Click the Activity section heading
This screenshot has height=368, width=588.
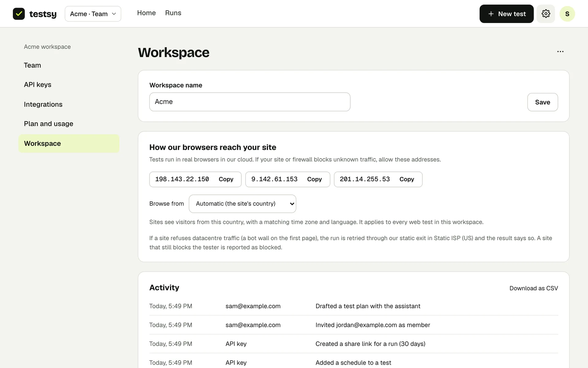click(x=164, y=288)
